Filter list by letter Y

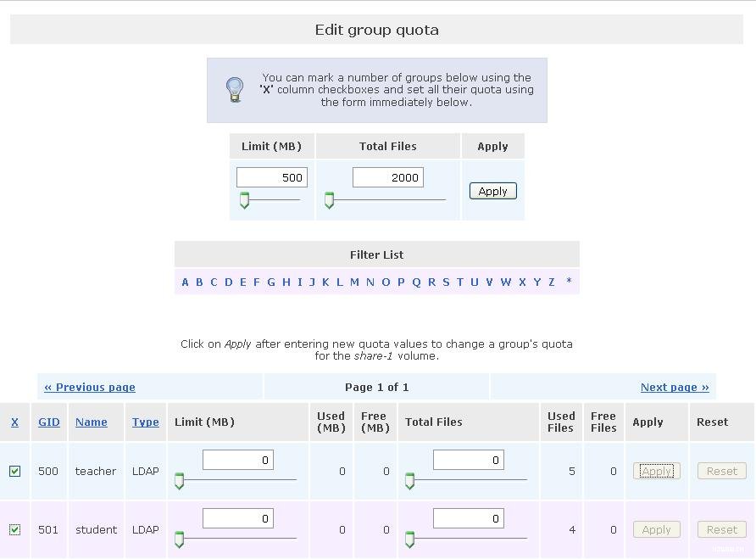coord(537,282)
